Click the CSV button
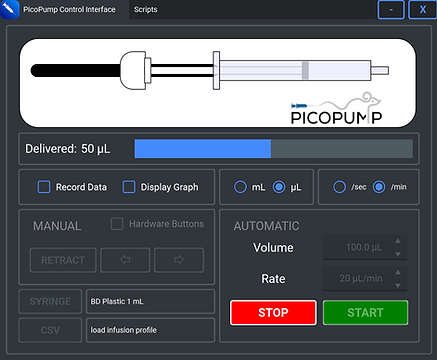The width and height of the screenshot is (437, 360). click(x=50, y=330)
